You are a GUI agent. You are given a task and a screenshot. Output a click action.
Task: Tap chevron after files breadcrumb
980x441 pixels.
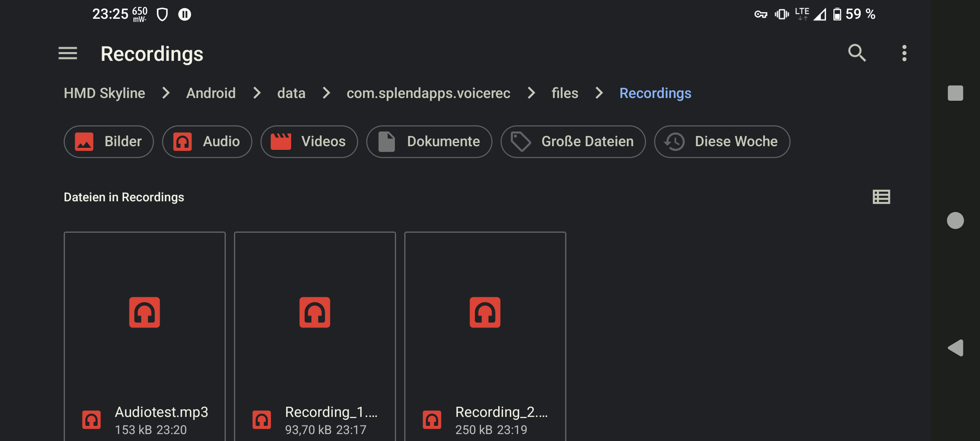pos(599,93)
